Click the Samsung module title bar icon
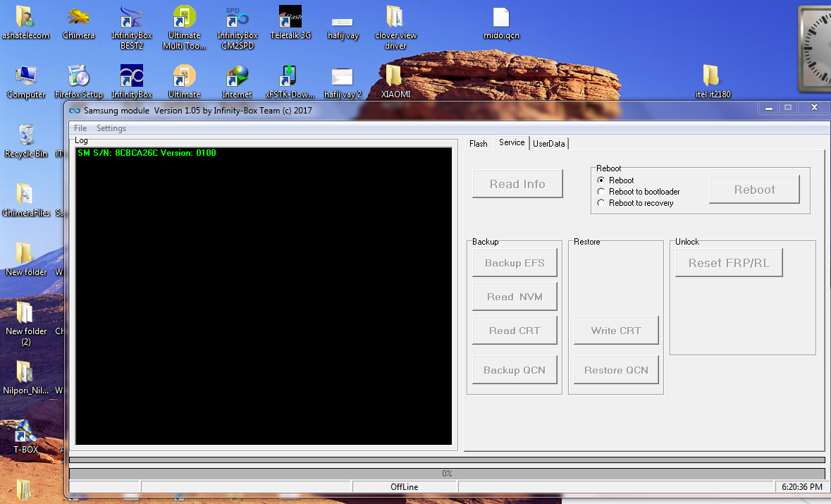 (75, 110)
